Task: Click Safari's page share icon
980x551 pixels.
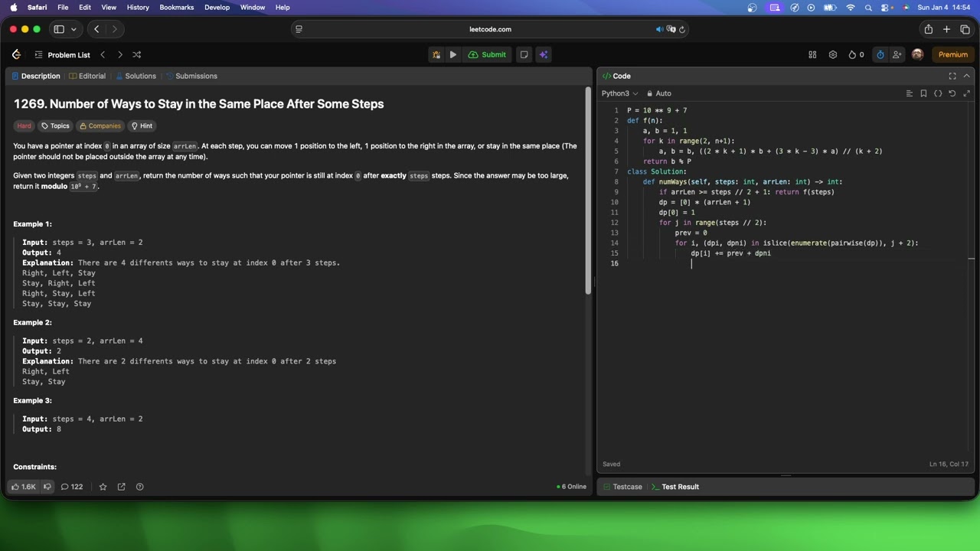Action: coord(929,29)
